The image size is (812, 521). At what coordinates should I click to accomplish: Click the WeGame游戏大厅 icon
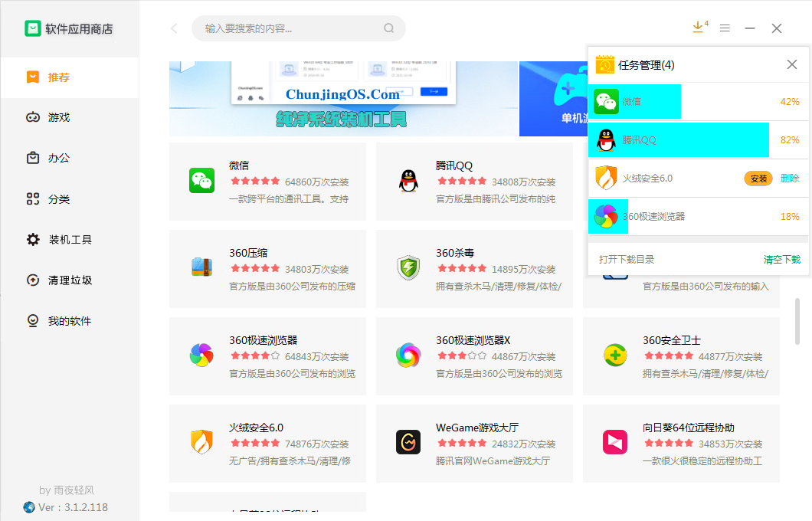[408, 442]
